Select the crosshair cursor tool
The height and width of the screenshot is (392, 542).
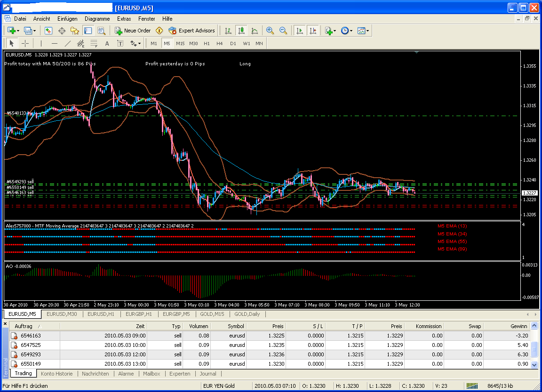click(25, 43)
